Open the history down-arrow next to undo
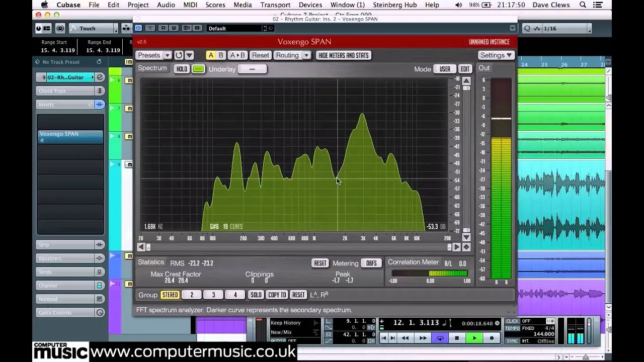This screenshot has width=644, height=362. 189,55
